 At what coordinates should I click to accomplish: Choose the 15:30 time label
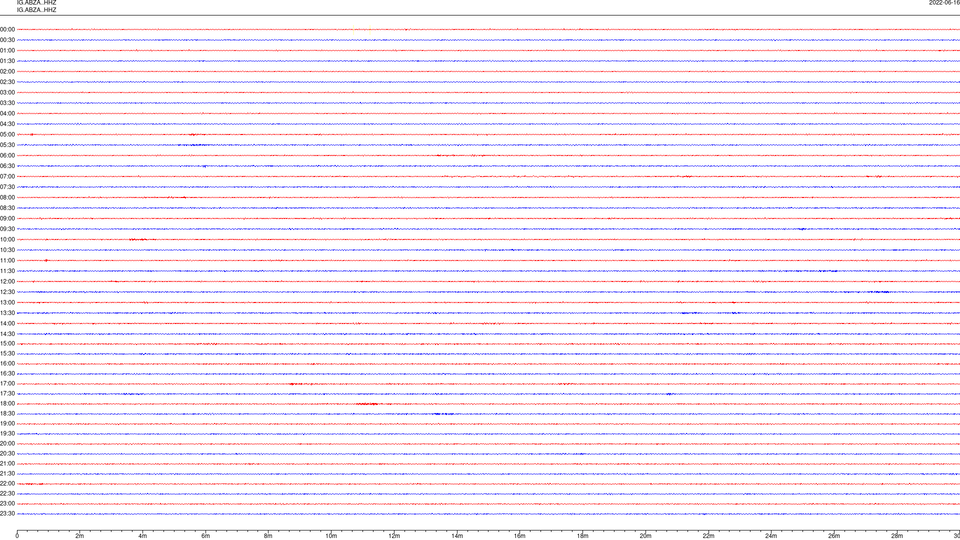7,354
